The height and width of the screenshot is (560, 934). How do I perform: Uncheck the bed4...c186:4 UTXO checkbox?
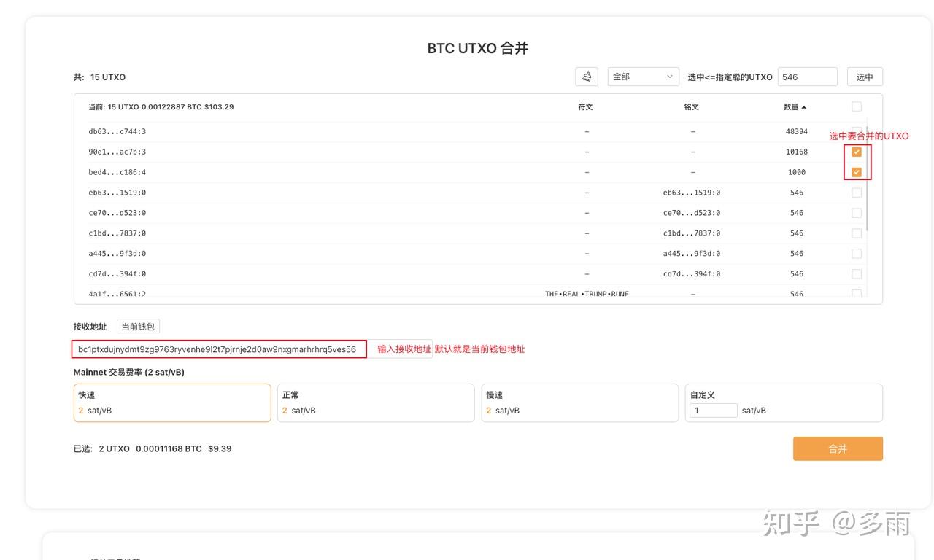857,172
